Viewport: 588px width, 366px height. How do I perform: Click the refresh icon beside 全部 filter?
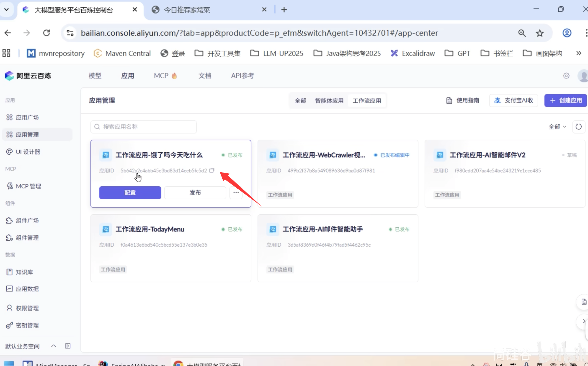coord(578,127)
